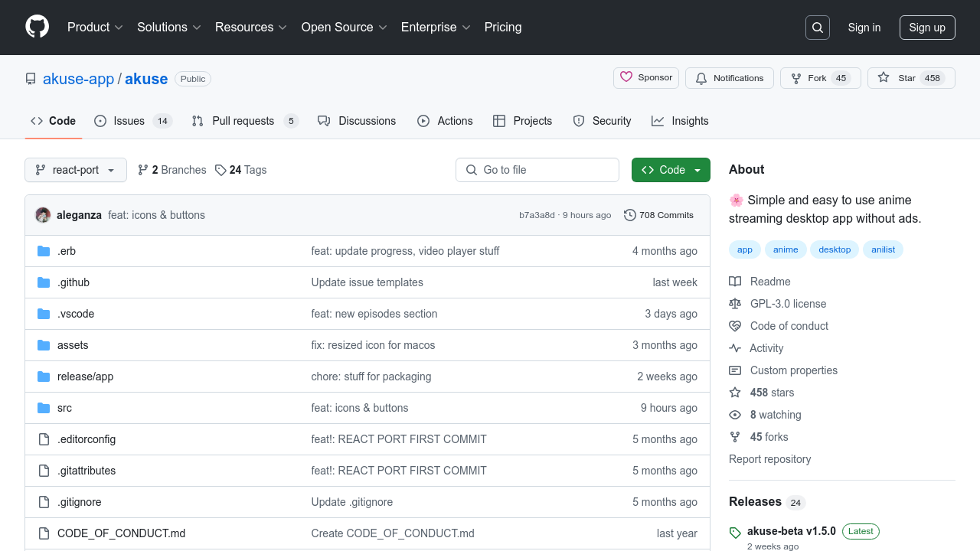Switch to the Discussions tab
Image resolution: width=980 pixels, height=551 pixels.
click(x=357, y=121)
